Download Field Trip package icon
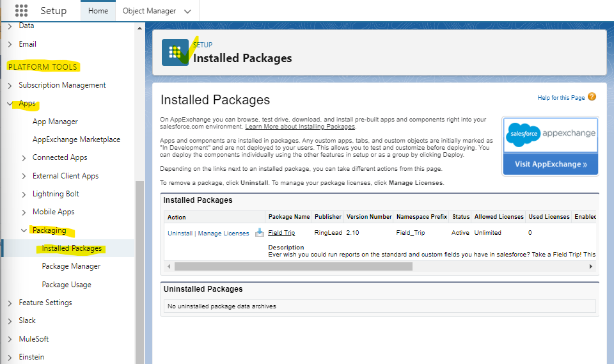The width and height of the screenshot is (614, 364). pos(259,232)
